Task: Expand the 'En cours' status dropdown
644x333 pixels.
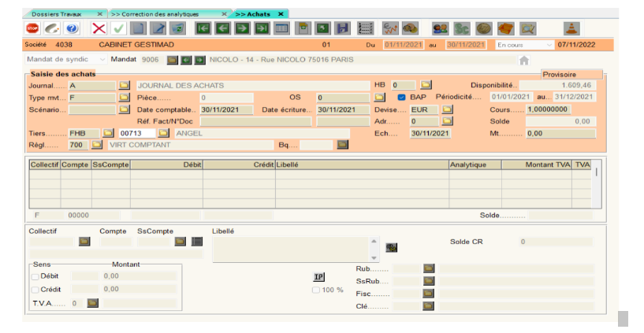Action: tap(549, 45)
